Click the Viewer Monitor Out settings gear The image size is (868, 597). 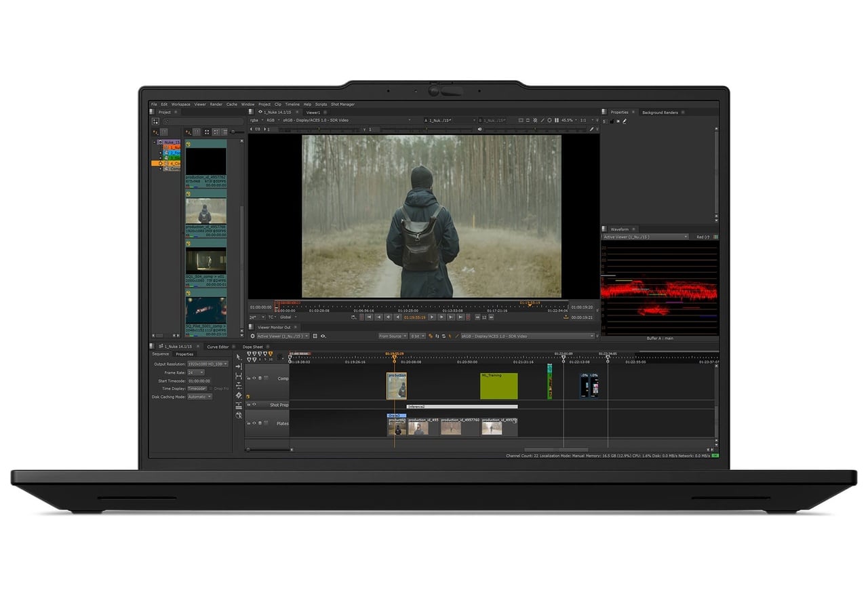pos(253,336)
